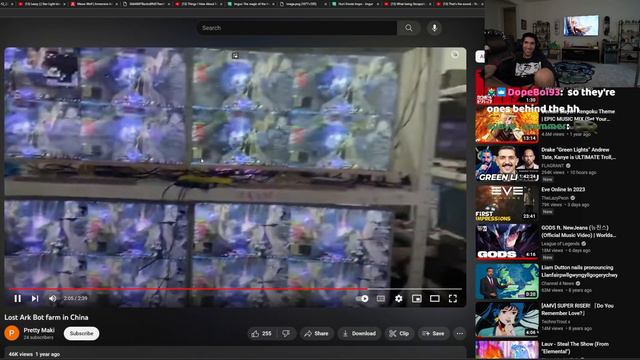The image size is (640, 360).
Task: Subscribe to Pretty Maki
Action: tap(82, 333)
